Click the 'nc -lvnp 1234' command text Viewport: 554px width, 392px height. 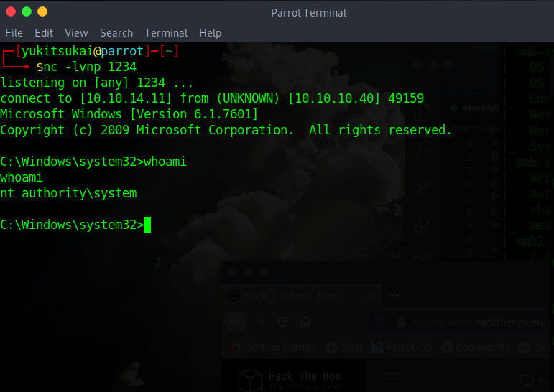pos(90,66)
